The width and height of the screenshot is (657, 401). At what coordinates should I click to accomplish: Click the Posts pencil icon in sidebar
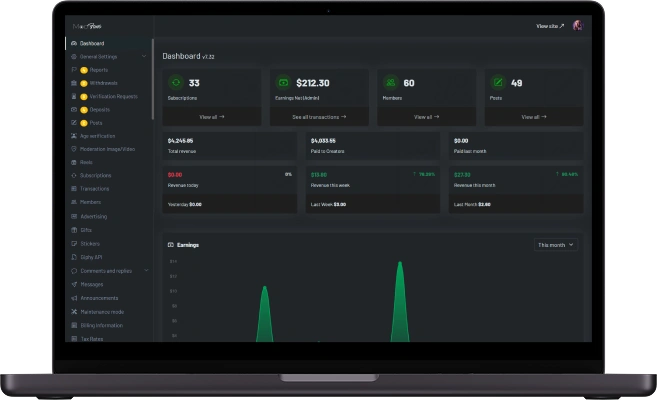(74, 123)
